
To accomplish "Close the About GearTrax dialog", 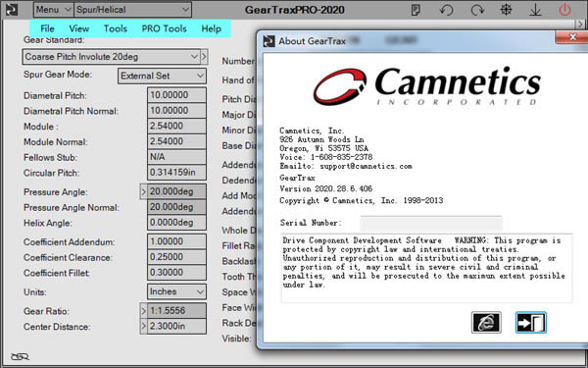I will point(572,37).
